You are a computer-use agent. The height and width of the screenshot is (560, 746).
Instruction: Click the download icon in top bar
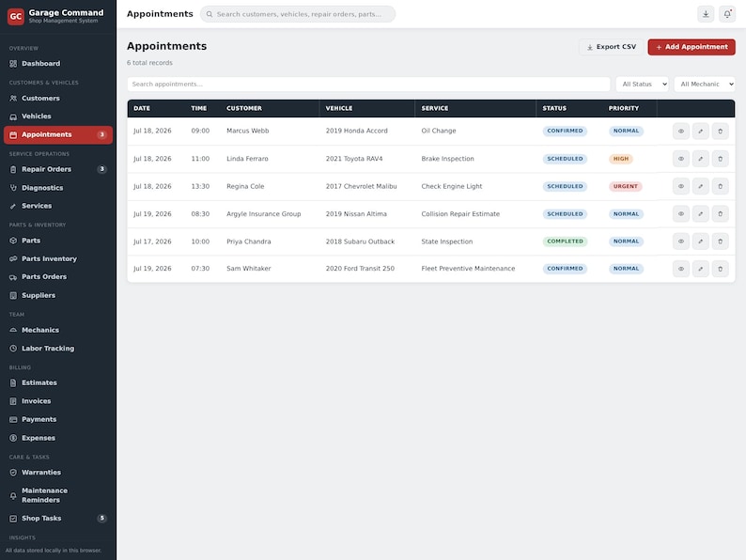[x=706, y=14]
